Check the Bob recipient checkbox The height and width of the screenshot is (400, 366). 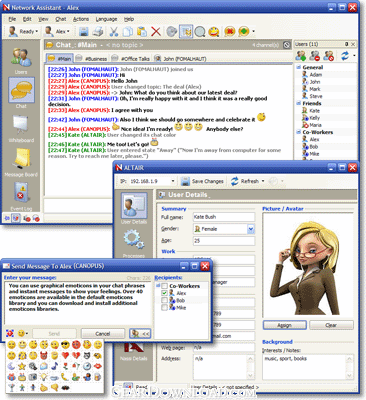pos(164,300)
